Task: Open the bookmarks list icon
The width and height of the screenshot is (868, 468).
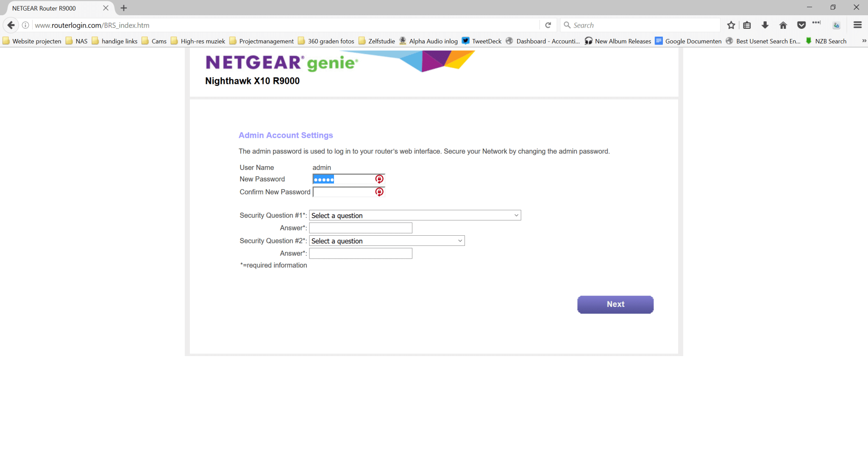Action: click(747, 25)
